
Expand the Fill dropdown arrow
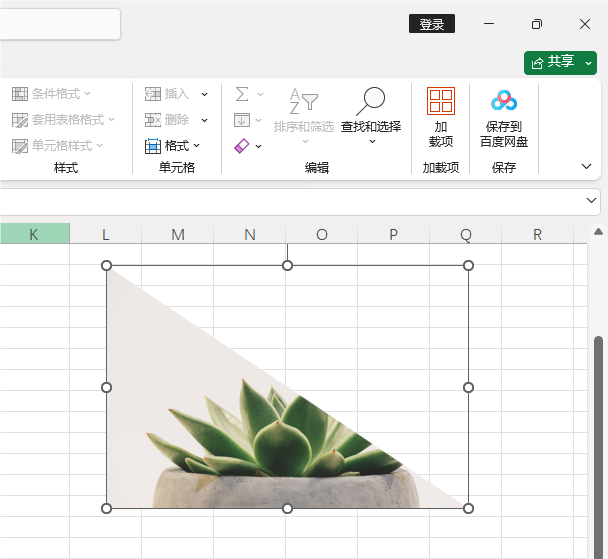click(x=259, y=120)
